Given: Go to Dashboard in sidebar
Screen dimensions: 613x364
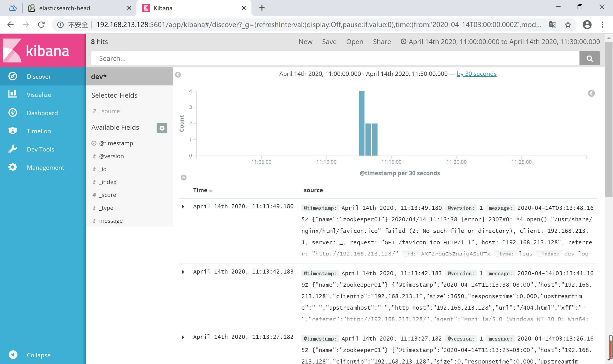Looking at the screenshot, I should point(43,113).
